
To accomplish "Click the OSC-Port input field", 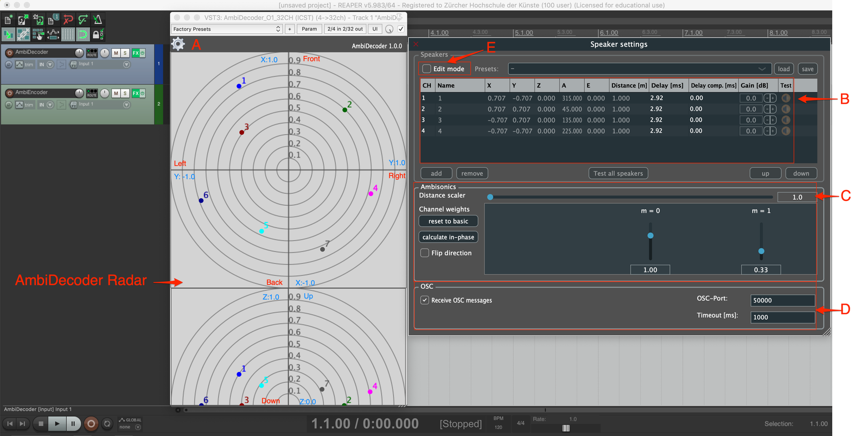I will pos(782,300).
